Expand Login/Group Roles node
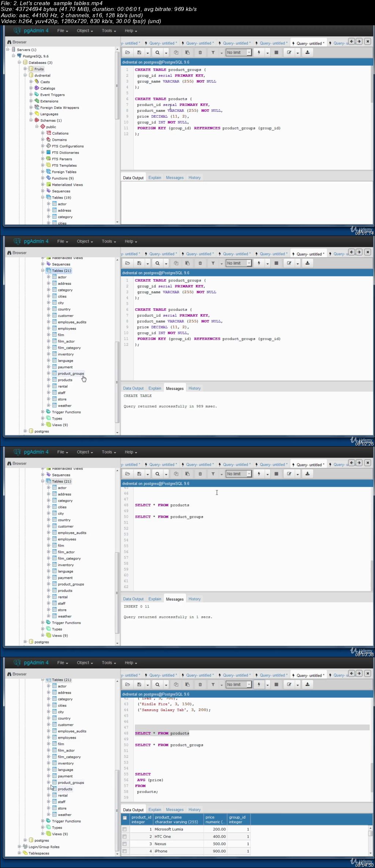The width and height of the screenshot is (375, 868). tap(19, 847)
